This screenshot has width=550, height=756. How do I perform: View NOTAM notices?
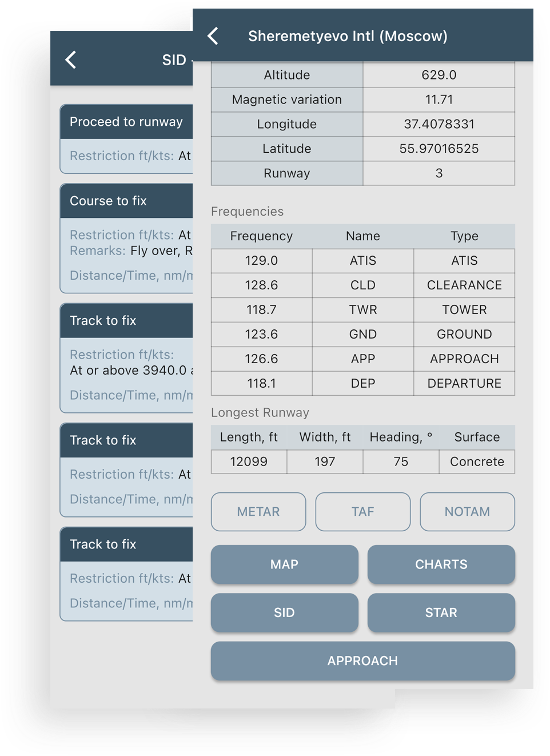point(467,512)
